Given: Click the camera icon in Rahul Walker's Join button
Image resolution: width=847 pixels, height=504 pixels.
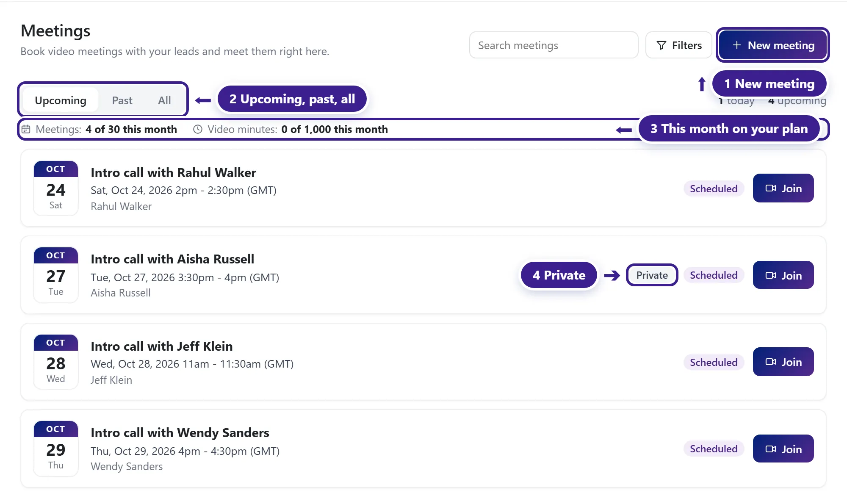Looking at the screenshot, I should (x=771, y=188).
